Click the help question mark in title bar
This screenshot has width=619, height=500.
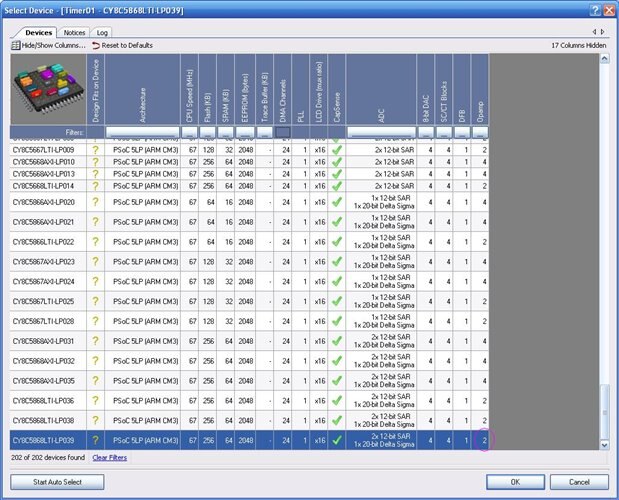pyautogui.click(x=595, y=9)
